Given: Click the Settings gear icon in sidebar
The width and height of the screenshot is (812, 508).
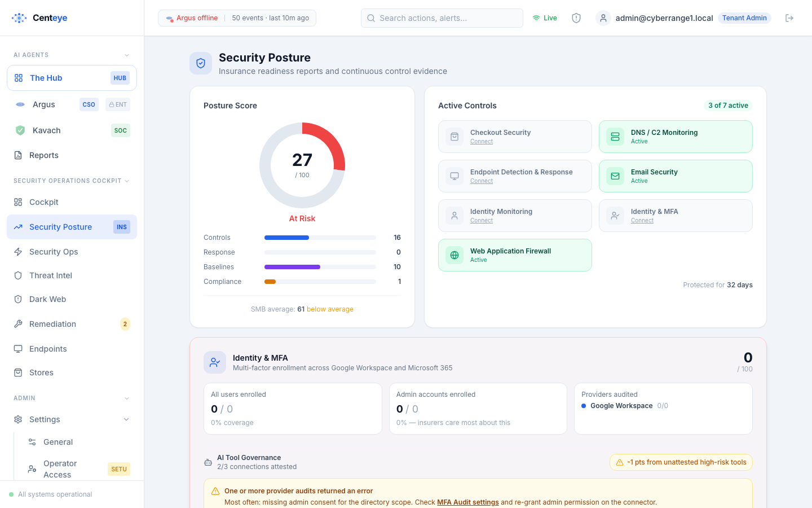Looking at the screenshot, I should point(18,419).
